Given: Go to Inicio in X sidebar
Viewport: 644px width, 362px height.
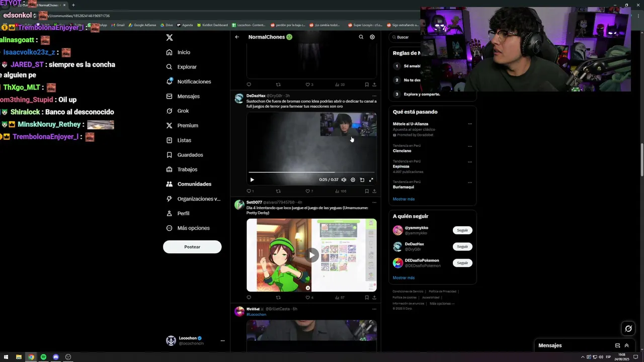Looking at the screenshot, I should [x=178, y=52].
